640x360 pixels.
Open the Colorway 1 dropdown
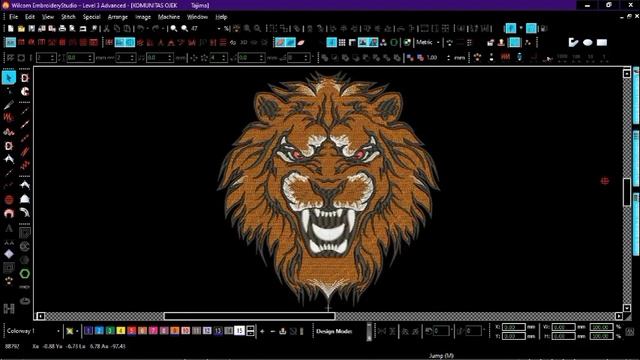click(58, 331)
